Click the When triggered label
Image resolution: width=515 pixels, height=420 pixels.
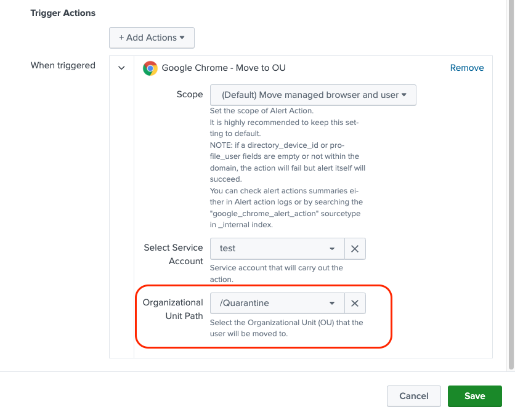coord(63,65)
